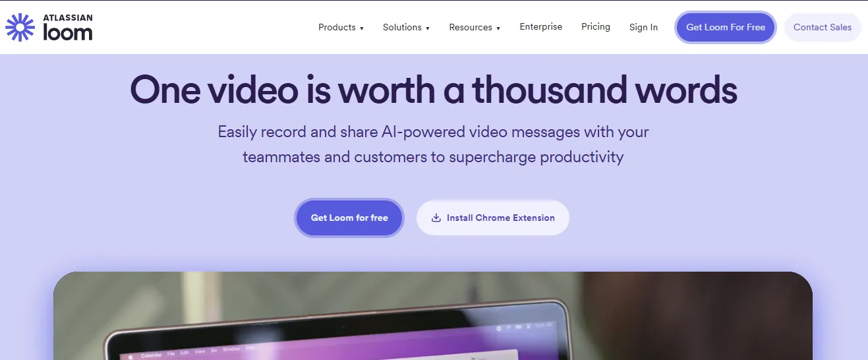This screenshot has width=868, height=360.
Task: Click the 'loom' wordmark in header
Action: point(67,32)
